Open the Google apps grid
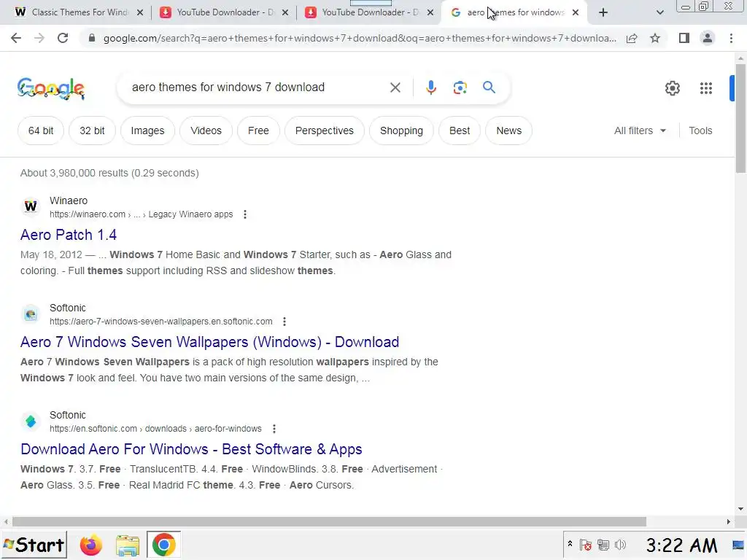The height and width of the screenshot is (560, 747). click(x=706, y=88)
